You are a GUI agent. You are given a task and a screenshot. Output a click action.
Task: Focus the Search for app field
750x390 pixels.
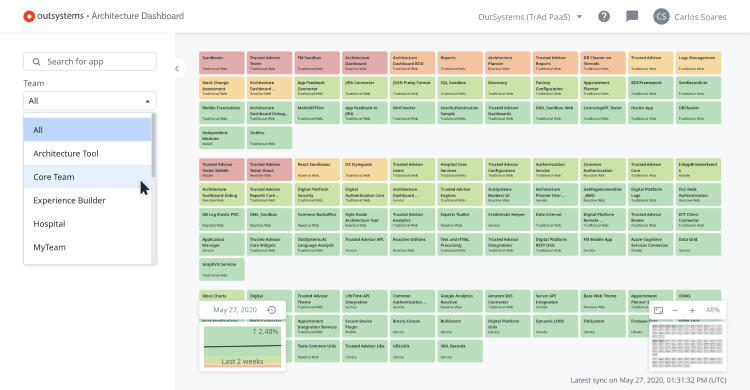[x=90, y=62]
